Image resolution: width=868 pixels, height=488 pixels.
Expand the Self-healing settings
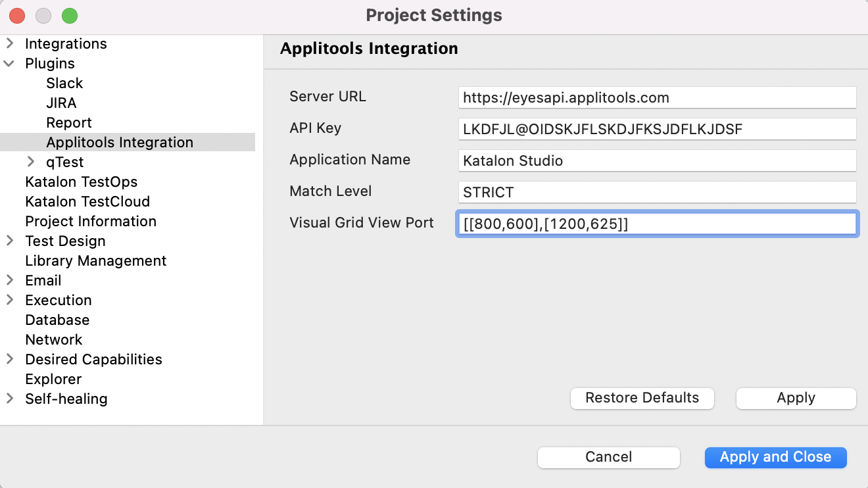tap(11, 399)
